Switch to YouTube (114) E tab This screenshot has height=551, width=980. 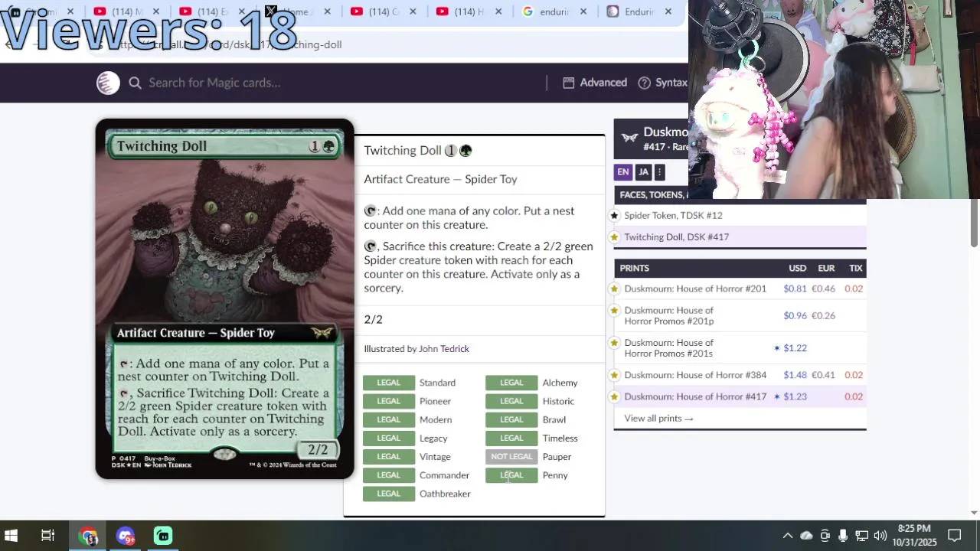212,11
